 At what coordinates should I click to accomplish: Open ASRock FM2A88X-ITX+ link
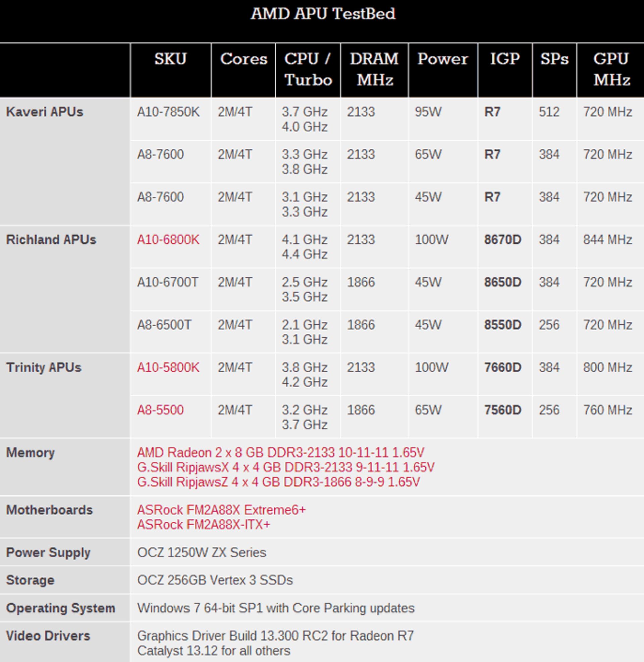(203, 525)
